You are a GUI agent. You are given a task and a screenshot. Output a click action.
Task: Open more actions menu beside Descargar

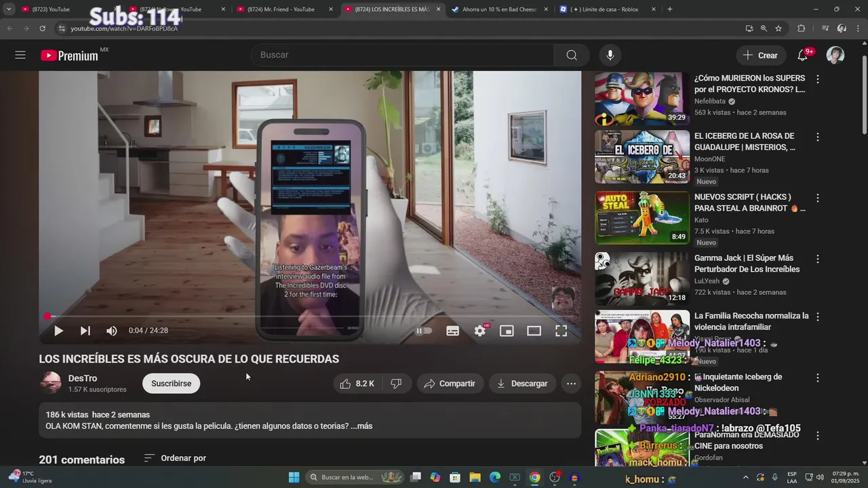pyautogui.click(x=572, y=384)
